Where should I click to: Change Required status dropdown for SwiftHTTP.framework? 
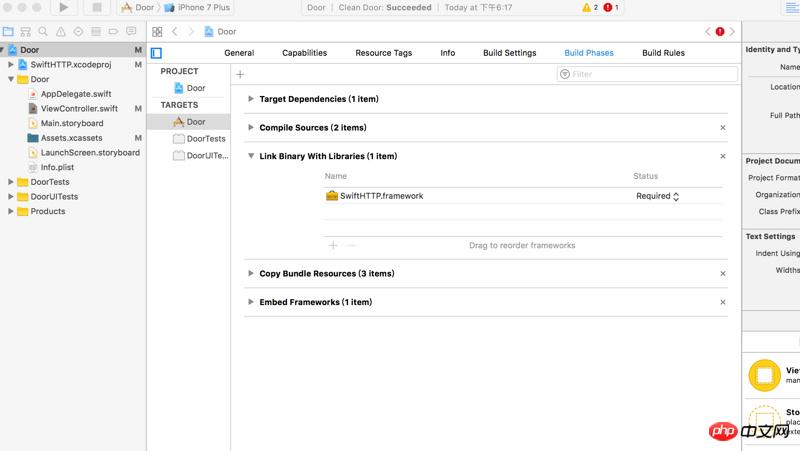pyautogui.click(x=657, y=196)
